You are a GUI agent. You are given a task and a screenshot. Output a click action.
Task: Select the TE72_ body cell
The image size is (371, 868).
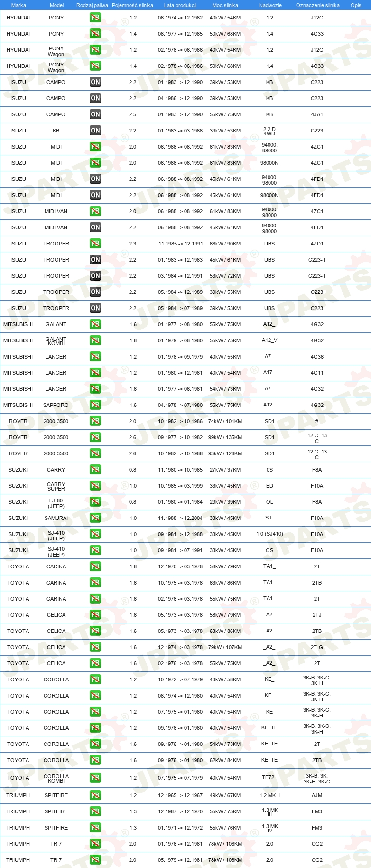pyautogui.click(x=269, y=778)
